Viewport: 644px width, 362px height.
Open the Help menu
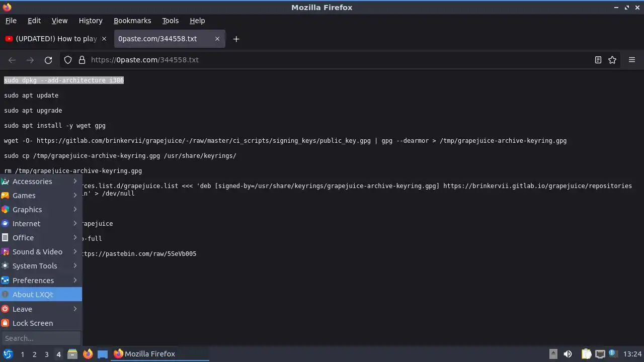point(197,21)
